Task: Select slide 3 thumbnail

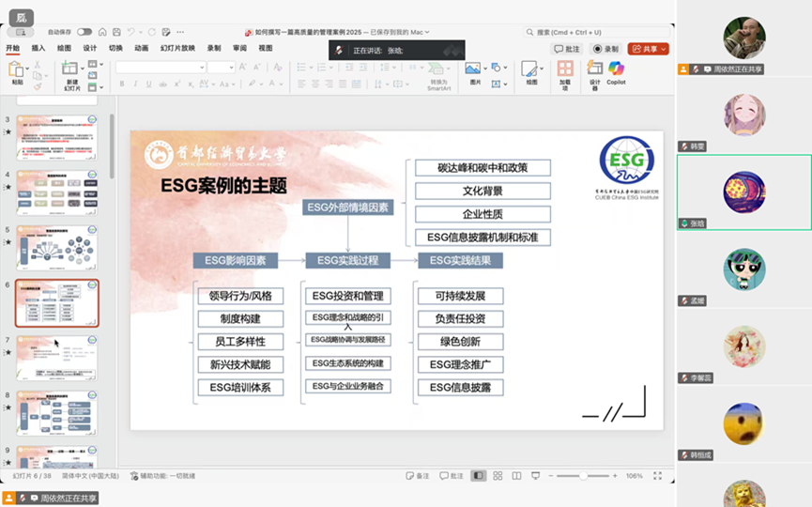Action: (57, 137)
